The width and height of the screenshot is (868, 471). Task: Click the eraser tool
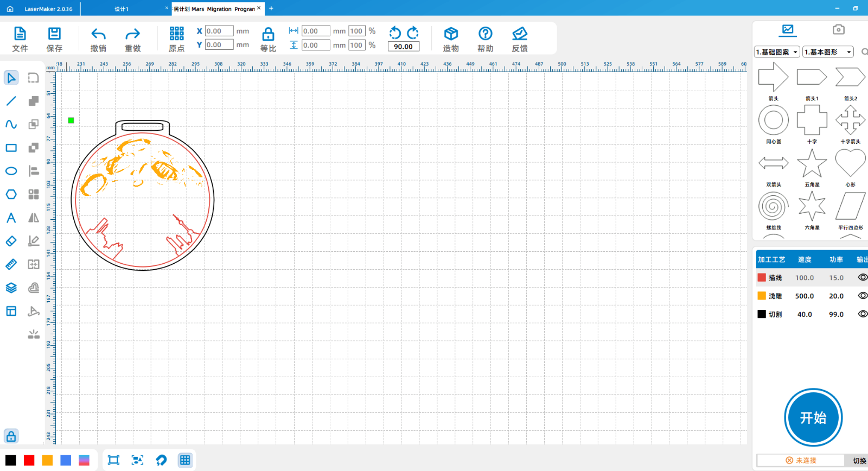11,241
